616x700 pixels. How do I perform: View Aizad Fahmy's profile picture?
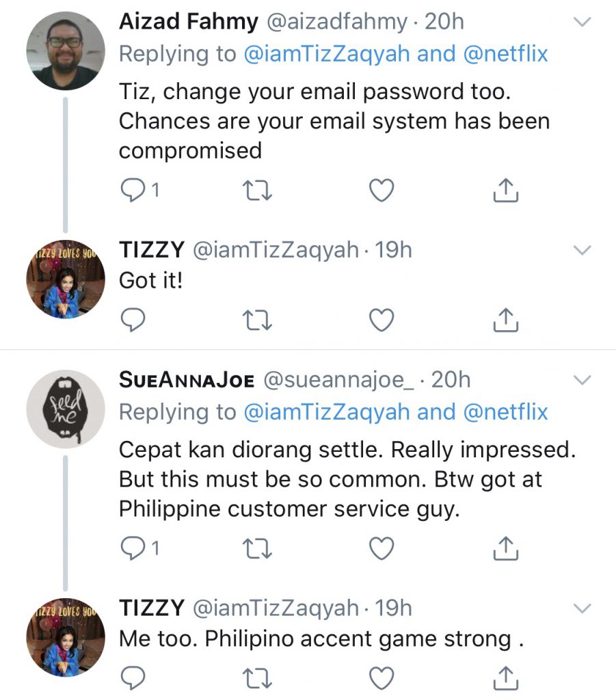[66, 51]
